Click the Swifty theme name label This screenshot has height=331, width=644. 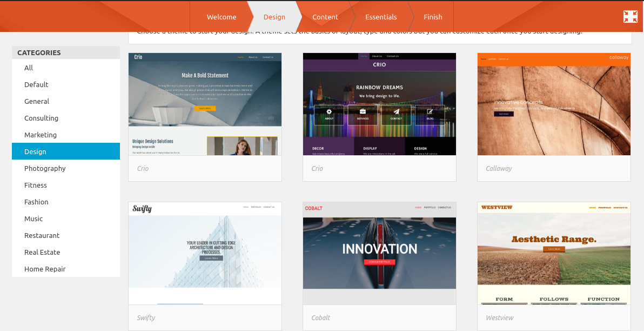(146, 318)
